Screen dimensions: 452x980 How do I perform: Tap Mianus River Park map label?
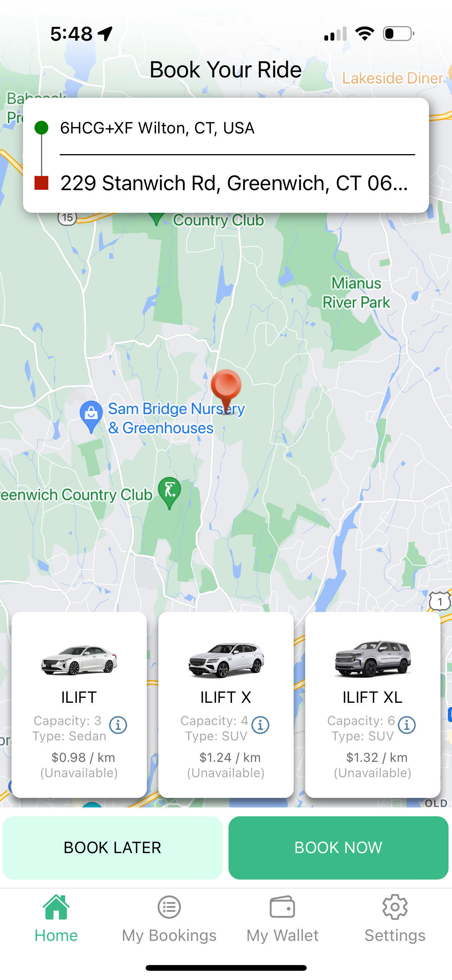tap(356, 293)
